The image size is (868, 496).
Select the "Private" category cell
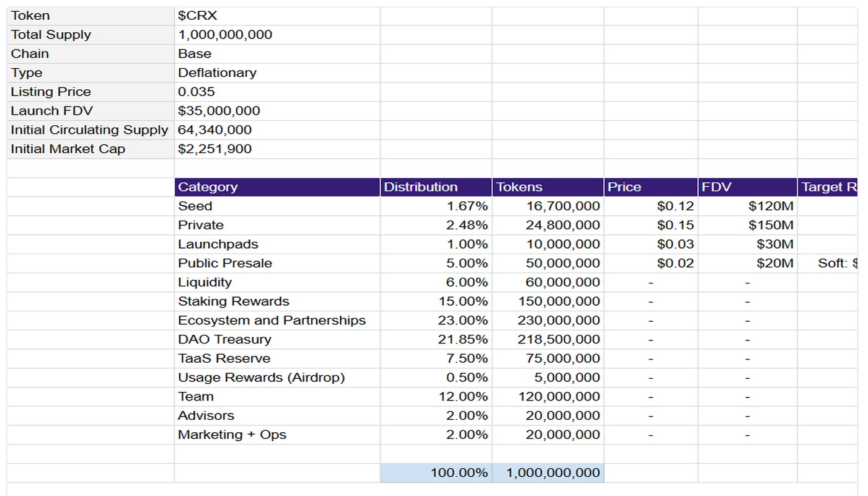tap(277, 226)
